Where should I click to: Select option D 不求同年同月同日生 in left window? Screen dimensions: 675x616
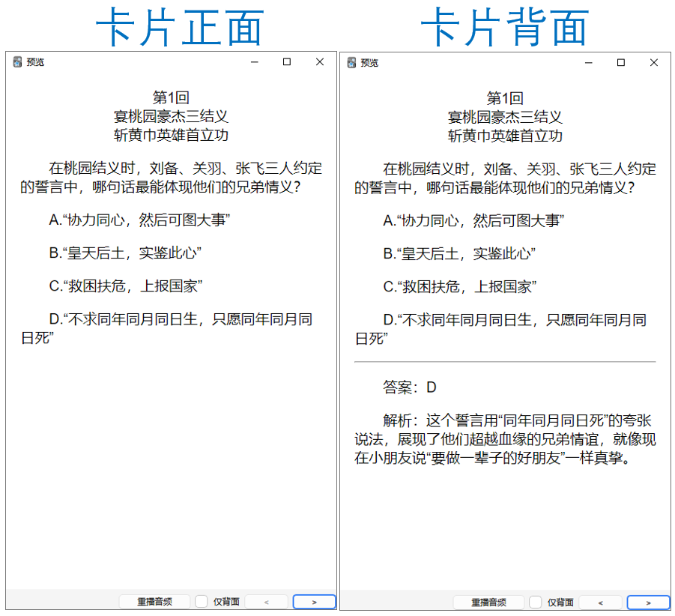tap(167, 328)
